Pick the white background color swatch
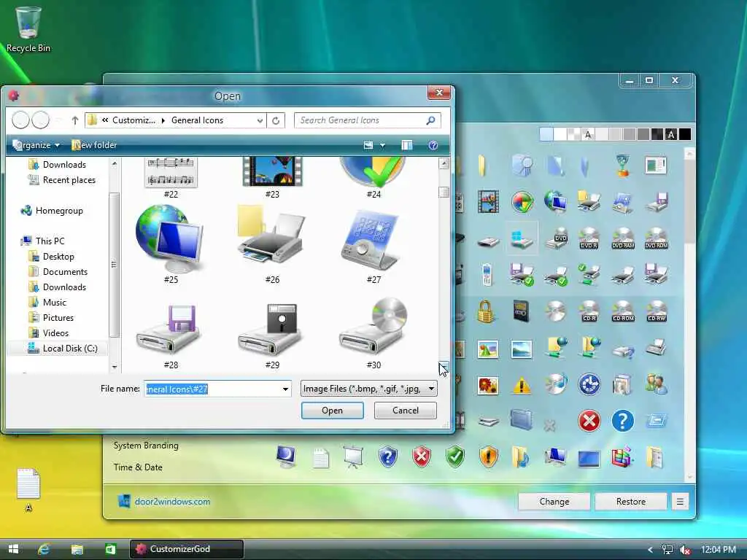747x560 pixels. click(x=560, y=135)
